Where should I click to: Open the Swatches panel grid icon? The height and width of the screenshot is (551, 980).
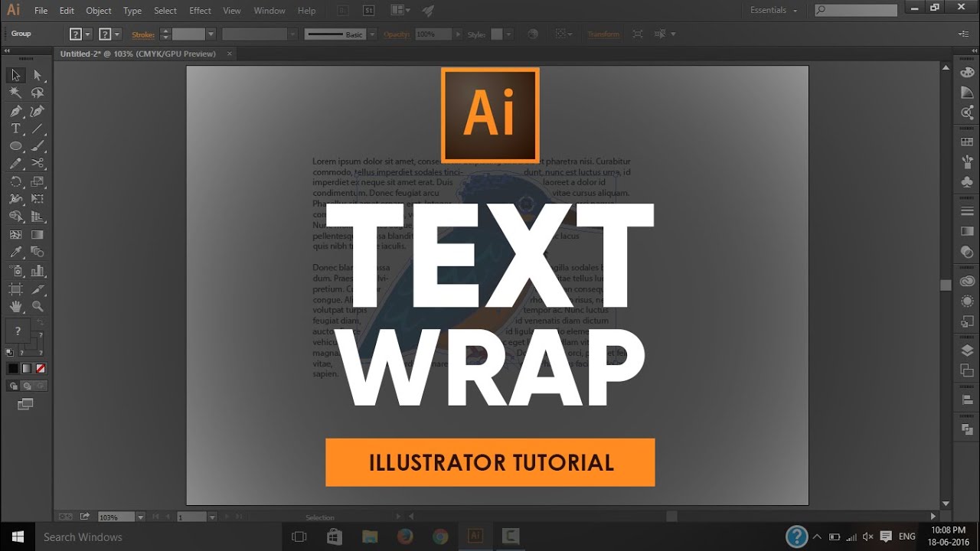click(x=967, y=142)
